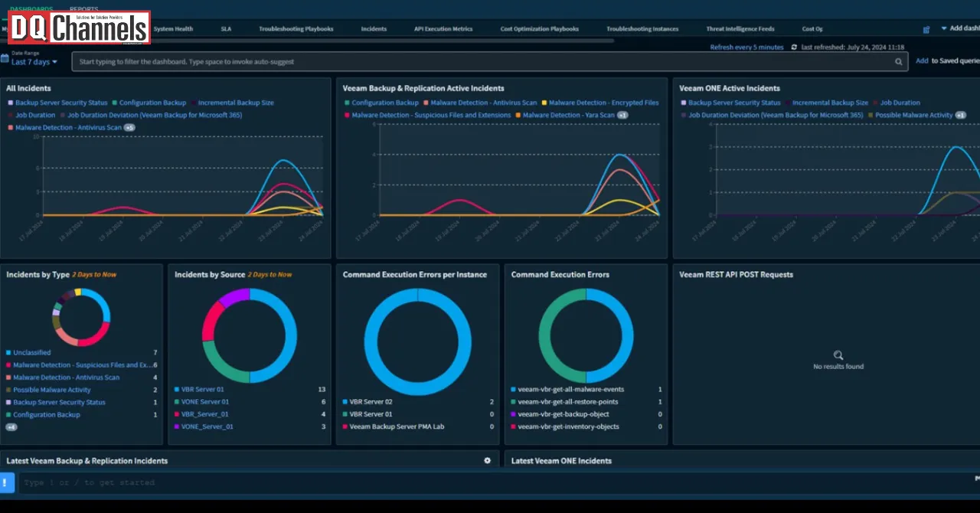Click the edit dashboard icon near Add dashboard
The height and width of the screenshot is (513, 980).
tap(926, 29)
